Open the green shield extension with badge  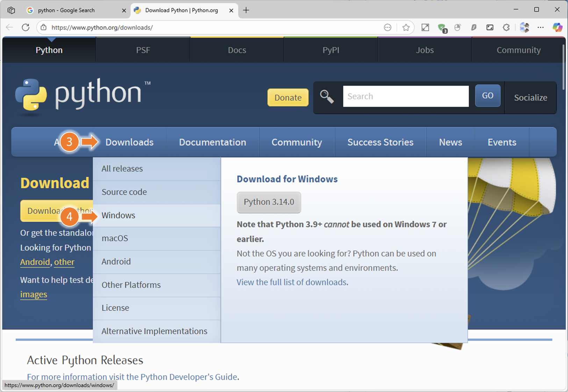tap(442, 28)
